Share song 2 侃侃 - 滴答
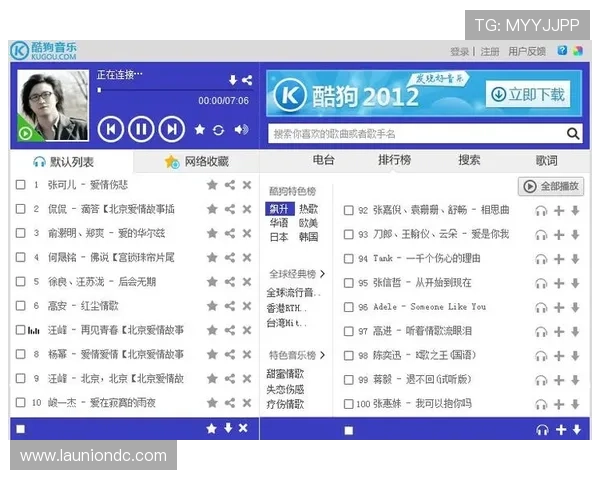The image size is (600, 480). 230,209
